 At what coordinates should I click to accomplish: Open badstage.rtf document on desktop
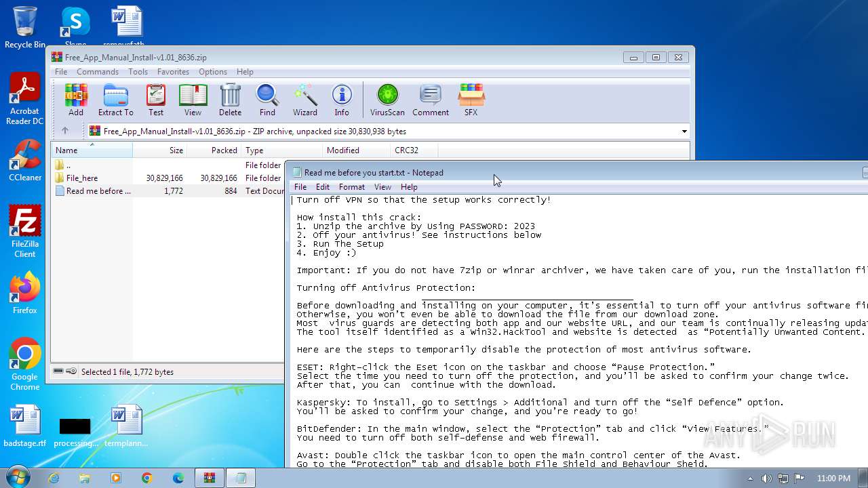pyautogui.click(x=25, y=426)
